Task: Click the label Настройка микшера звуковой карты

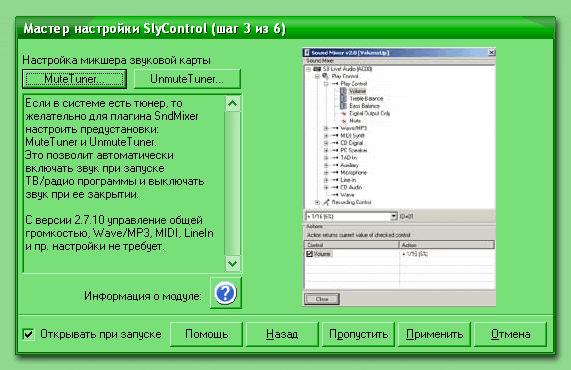Action: [x=116, y=60]
